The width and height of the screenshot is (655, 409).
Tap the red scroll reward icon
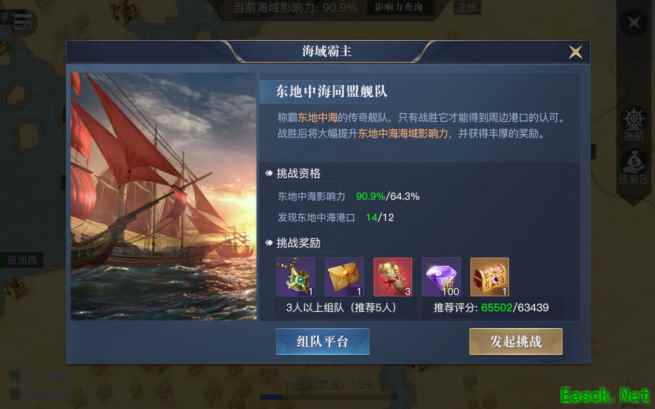pyautogui.click(x=393, y=277)
